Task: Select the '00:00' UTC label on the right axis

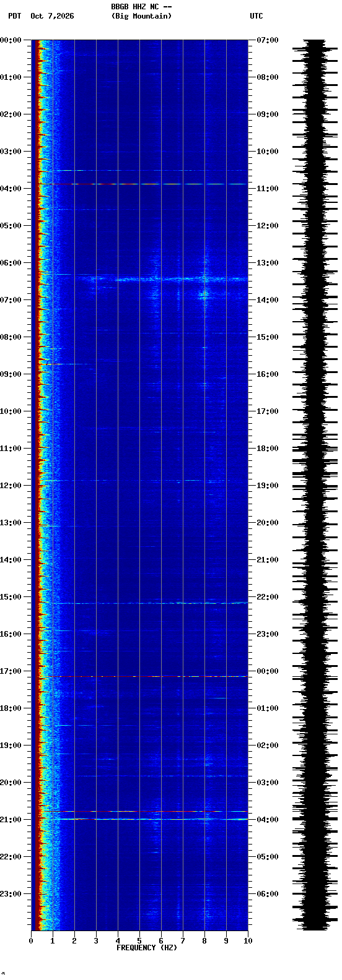Action: [267, 671]
